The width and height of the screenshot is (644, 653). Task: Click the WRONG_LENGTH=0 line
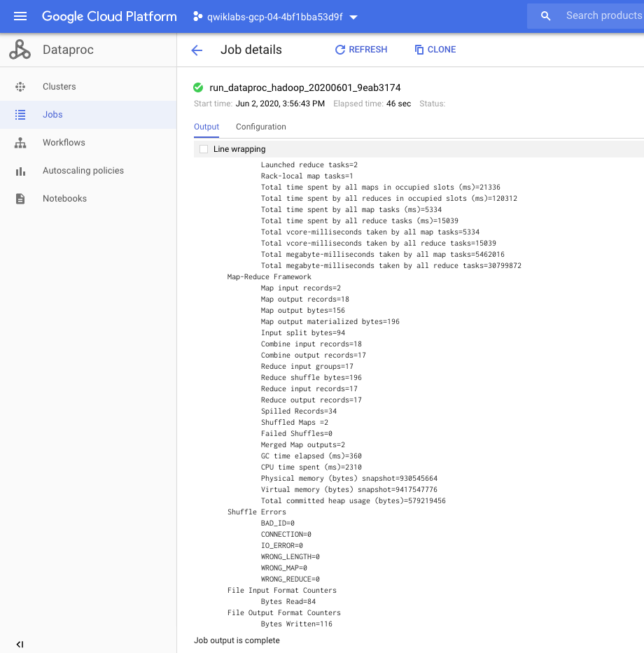coord(290,557)
